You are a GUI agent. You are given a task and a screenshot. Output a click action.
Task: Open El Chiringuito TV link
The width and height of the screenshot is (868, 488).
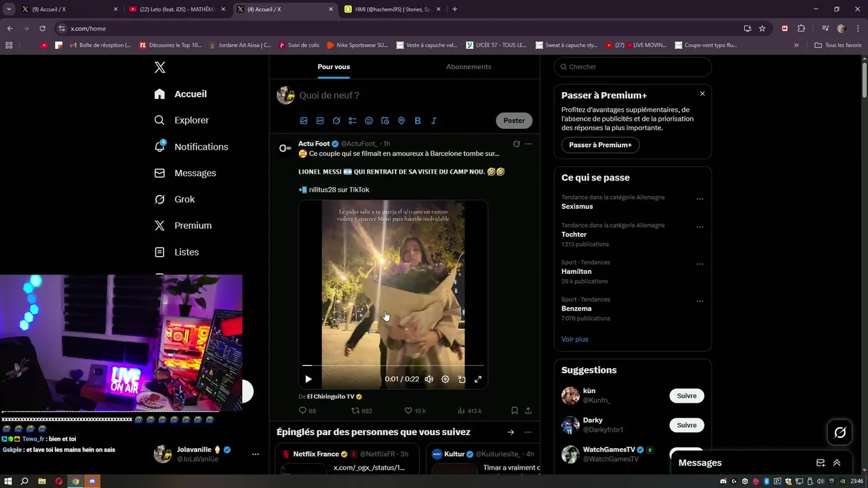click(334, 396)
